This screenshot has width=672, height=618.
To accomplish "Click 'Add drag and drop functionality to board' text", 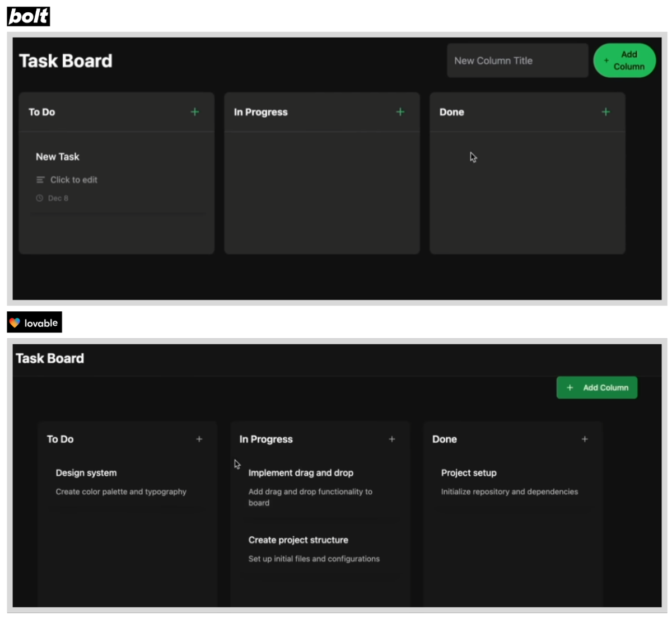I will tap(310, 497).
